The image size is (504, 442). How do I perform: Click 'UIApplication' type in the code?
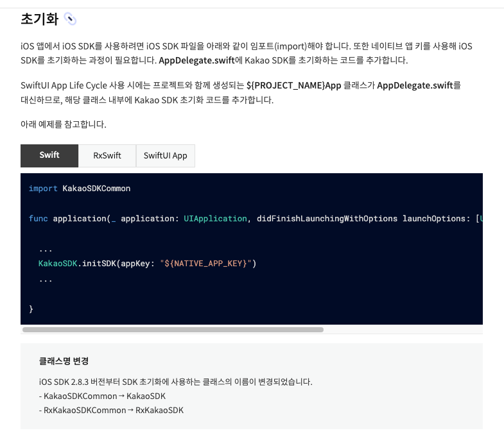(x=215, y=218)
